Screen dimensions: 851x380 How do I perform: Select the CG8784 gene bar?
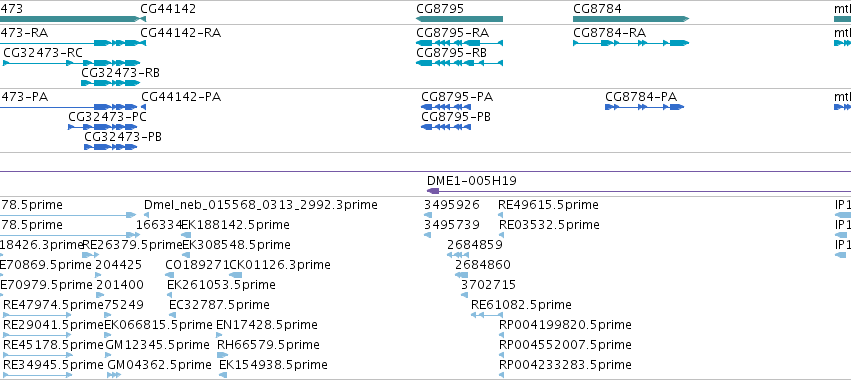pos(631,19)
